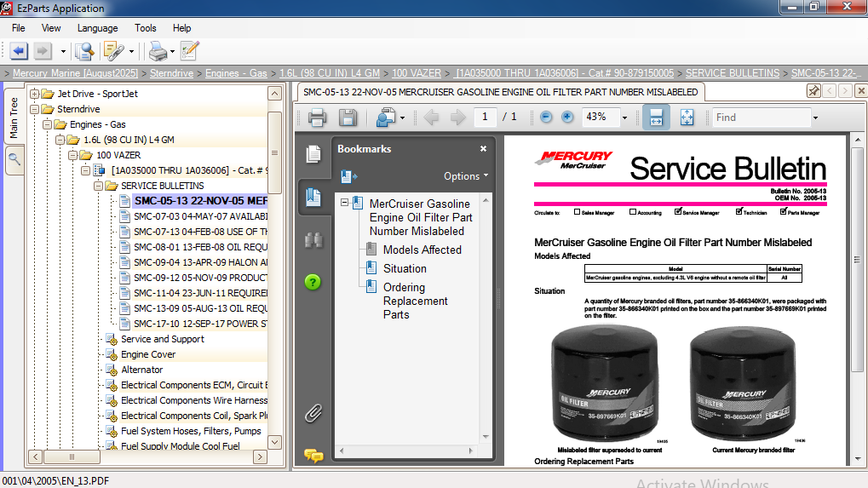Jump to Situation bookmark
This screenshot has height=488, width=868.
405,269
